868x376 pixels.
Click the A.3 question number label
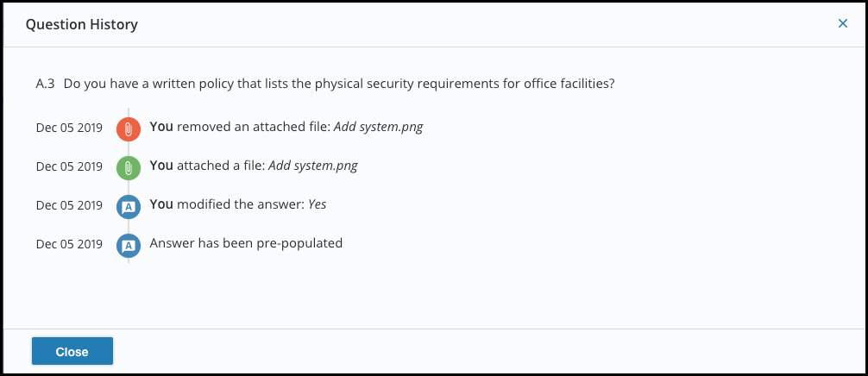(x=45, y=84)
